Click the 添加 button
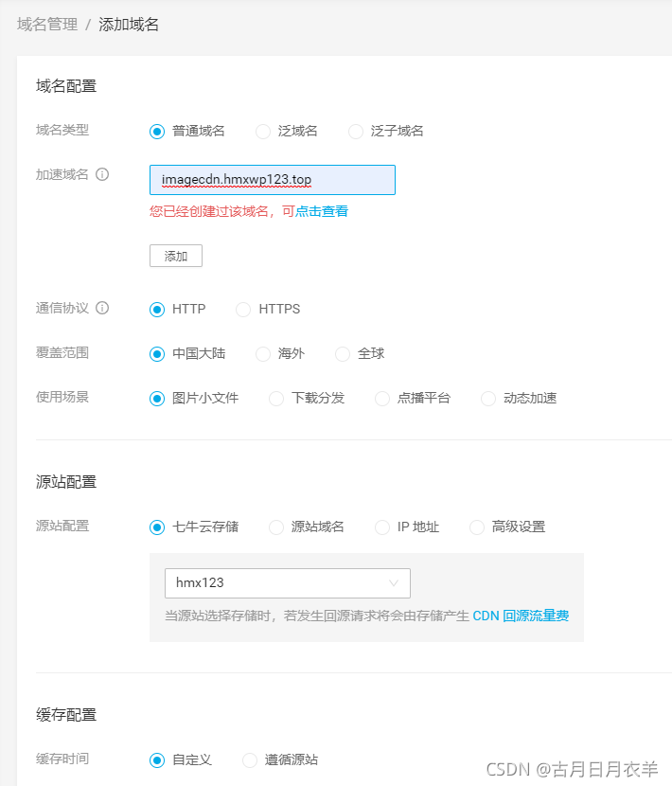This screenshot has height=786, width=672. [175, 255]
